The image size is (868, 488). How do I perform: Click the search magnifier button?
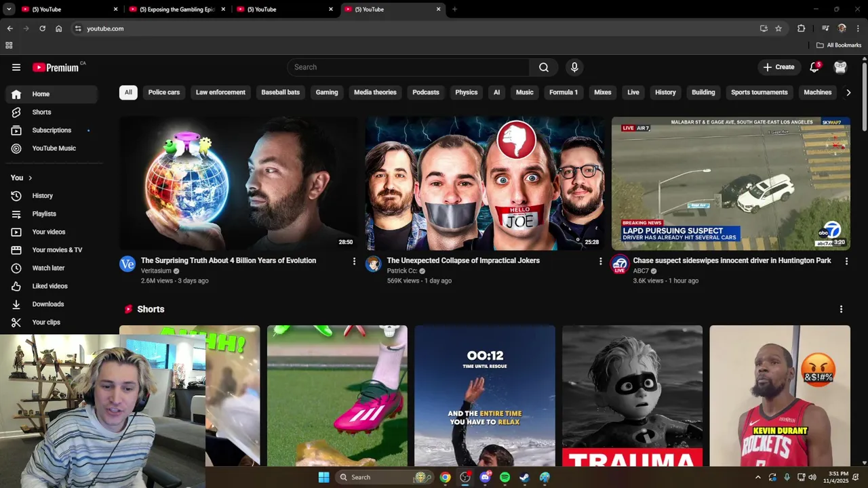tap(544, 67)
